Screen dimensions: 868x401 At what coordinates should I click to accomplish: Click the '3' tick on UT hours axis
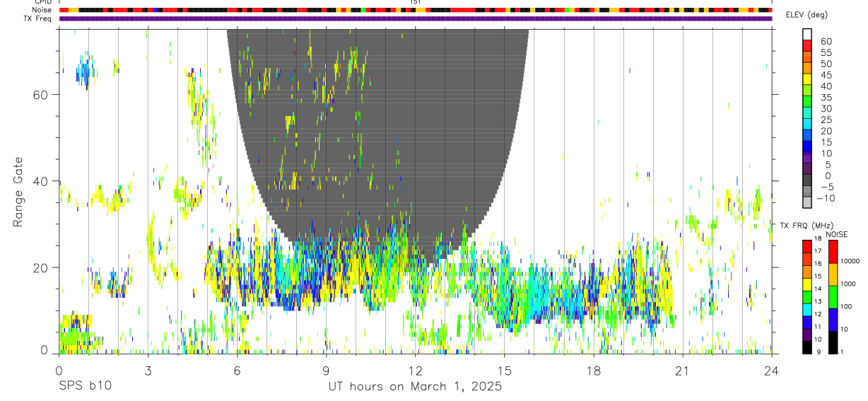click(x=148, y=369)
